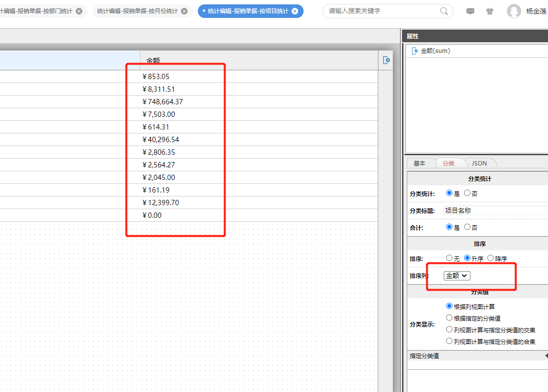
Task: Set 合计 to 否
Action: 467,227
